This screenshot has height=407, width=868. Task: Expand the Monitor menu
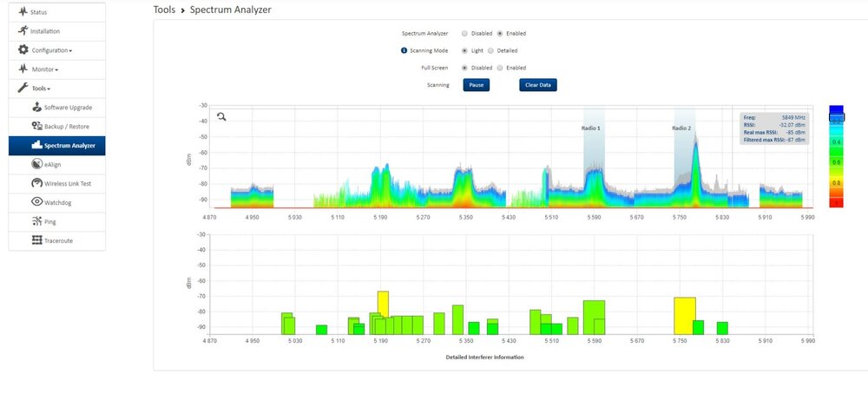(x=44, y=69)
